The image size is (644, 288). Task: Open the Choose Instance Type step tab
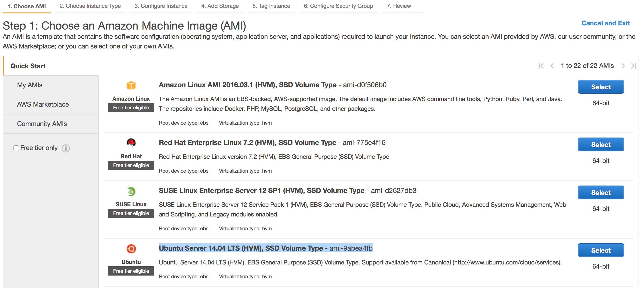click(90, 6)
